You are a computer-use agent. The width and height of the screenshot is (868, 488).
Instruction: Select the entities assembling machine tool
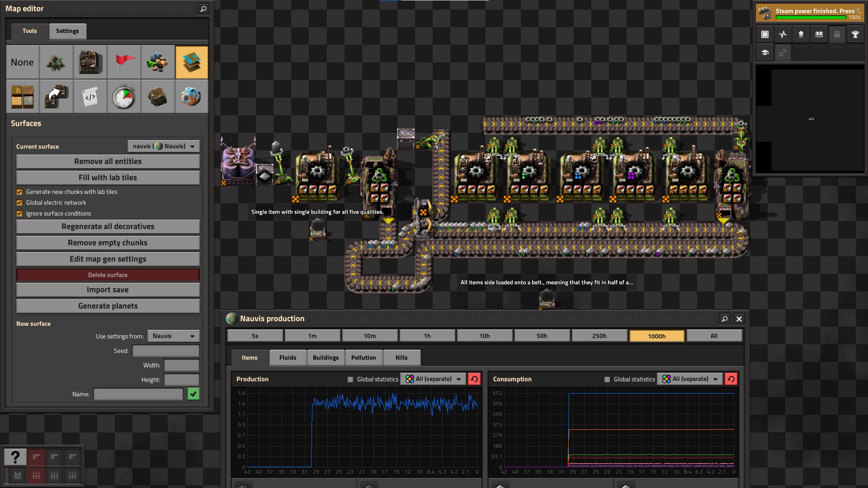click(x=90, y=62)
